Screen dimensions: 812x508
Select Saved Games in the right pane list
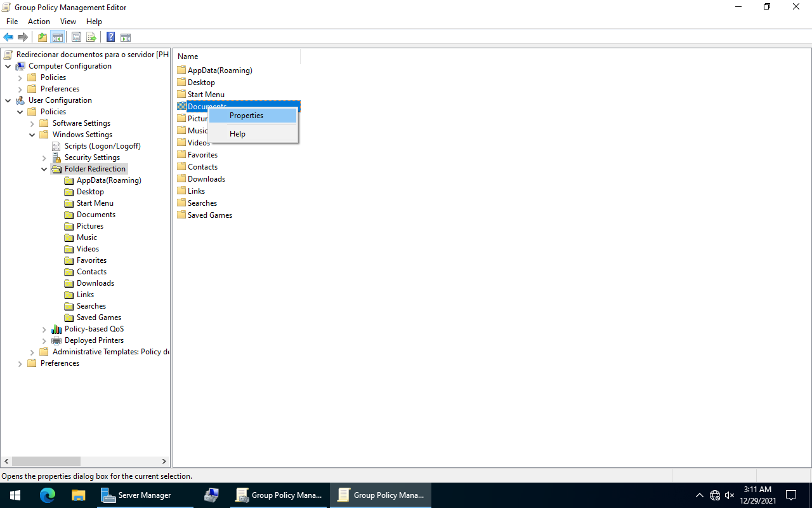tap(209, 215)
